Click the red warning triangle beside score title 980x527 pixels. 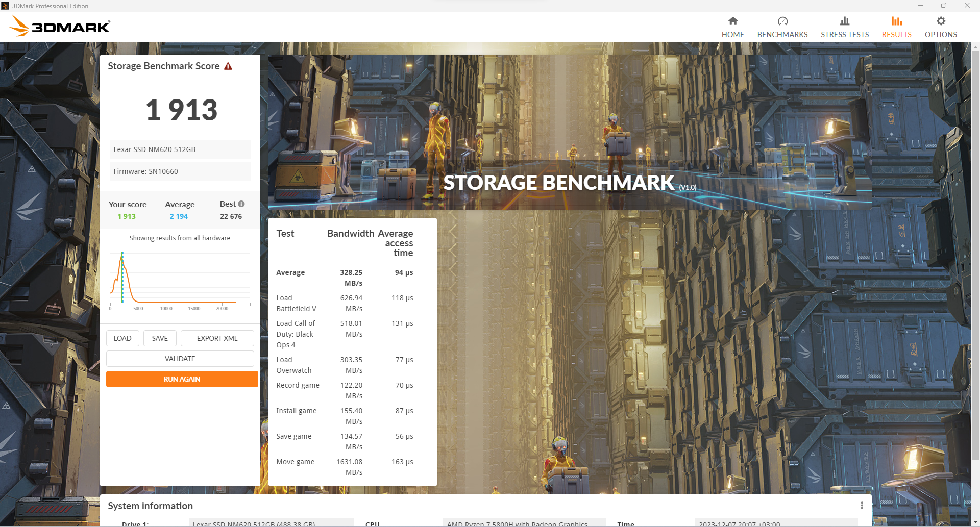[x=228, y=66]
